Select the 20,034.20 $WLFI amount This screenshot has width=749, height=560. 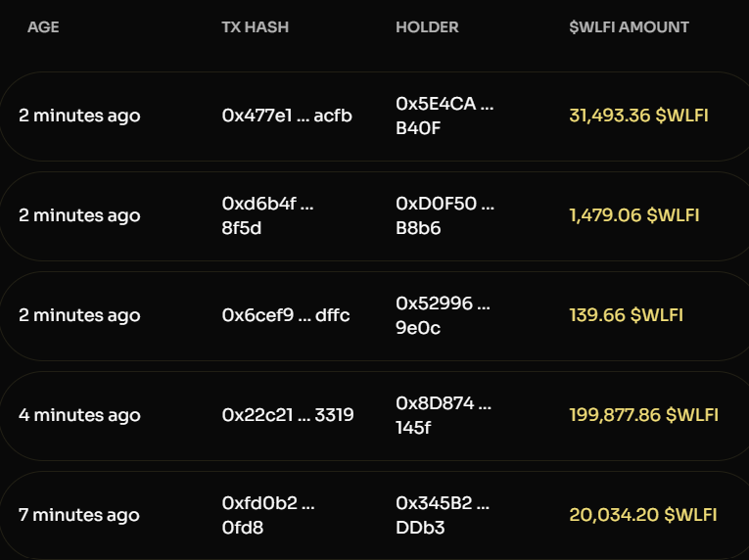[x=642, y=515]
